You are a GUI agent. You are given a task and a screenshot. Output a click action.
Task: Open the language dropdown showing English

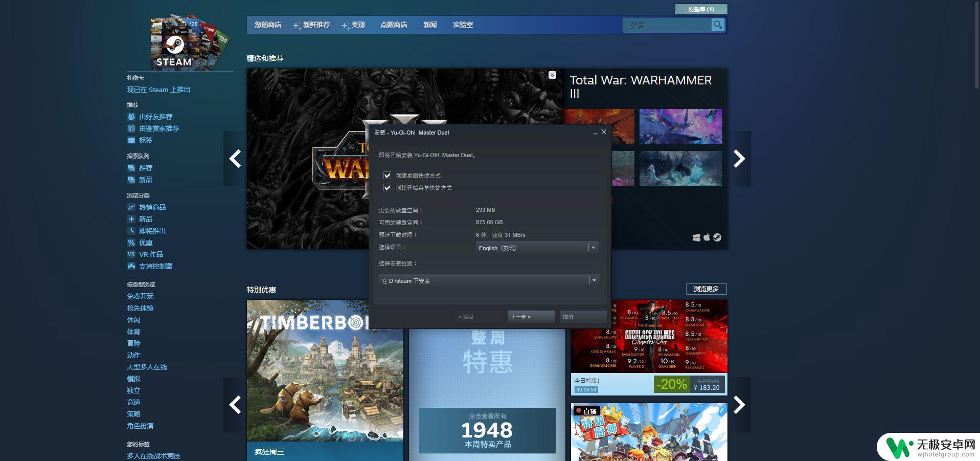point(537,248)
